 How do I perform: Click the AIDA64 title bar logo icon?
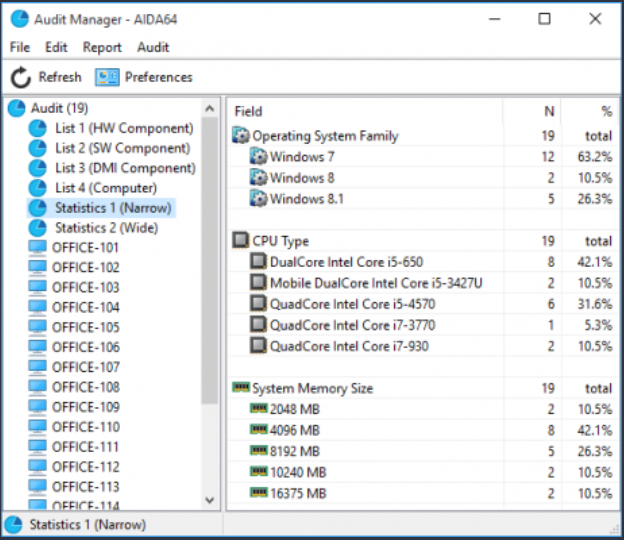(x=19, y=19)
